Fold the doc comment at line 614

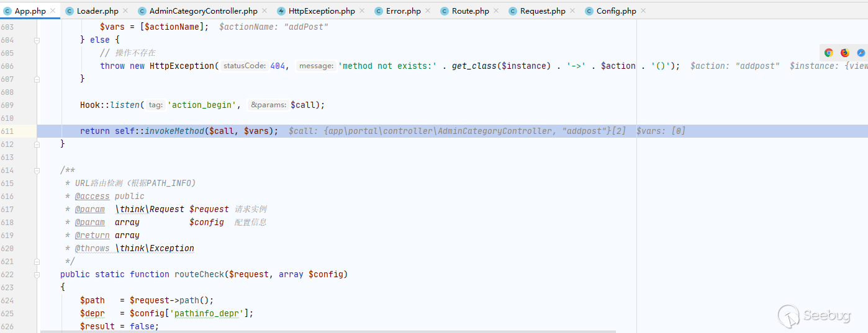(37, 170)
